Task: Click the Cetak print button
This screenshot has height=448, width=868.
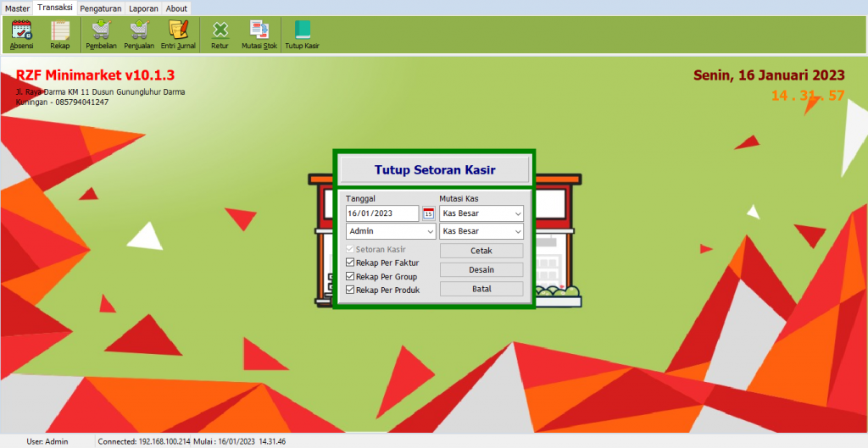Action: click(x=481, y=251)
